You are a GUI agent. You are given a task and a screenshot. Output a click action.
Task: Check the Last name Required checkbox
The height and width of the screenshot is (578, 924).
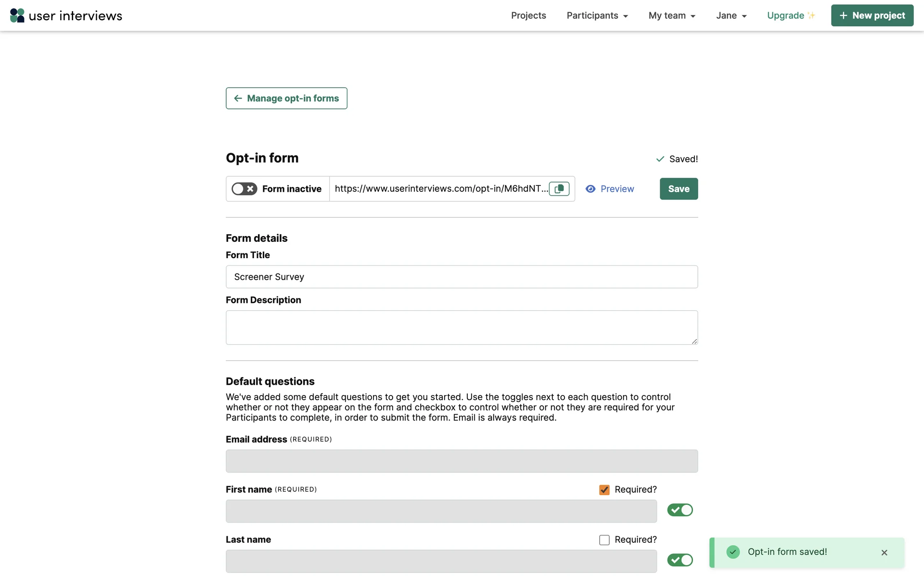(x=604, y=540)
